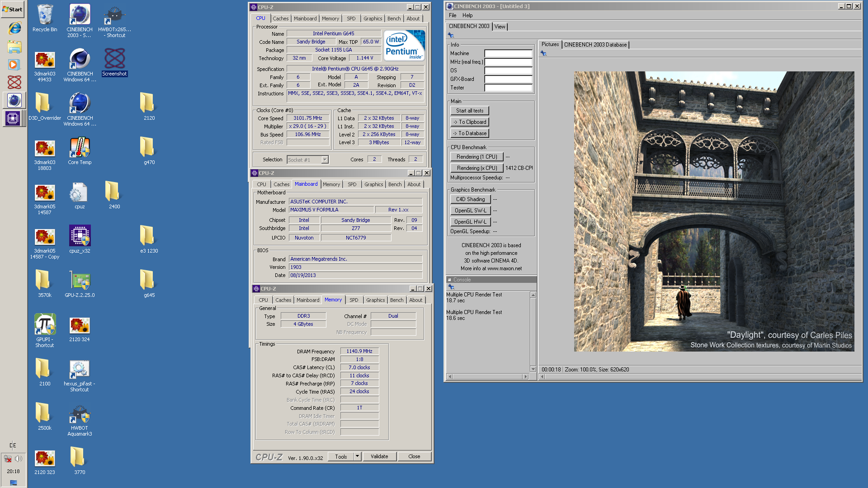Click the Windows Start button
This screenshot has width=868, height=488.
point(13,9)
